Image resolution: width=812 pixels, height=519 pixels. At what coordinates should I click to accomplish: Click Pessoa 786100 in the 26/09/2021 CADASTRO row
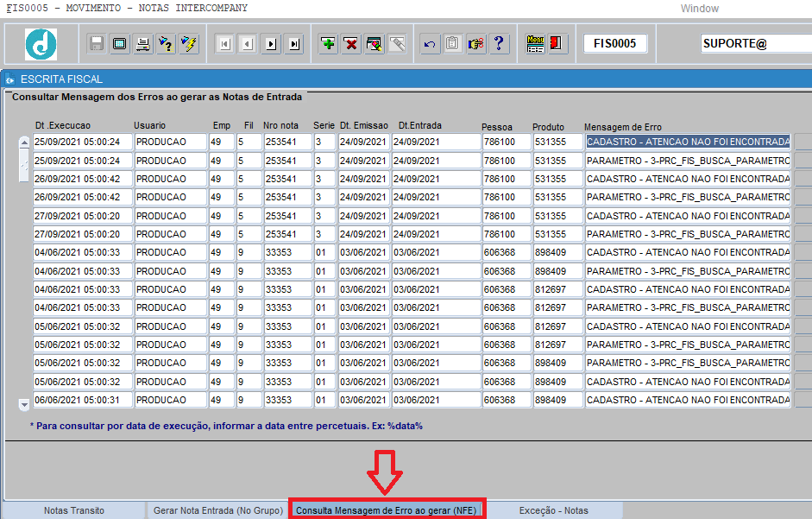click(507, 179)
